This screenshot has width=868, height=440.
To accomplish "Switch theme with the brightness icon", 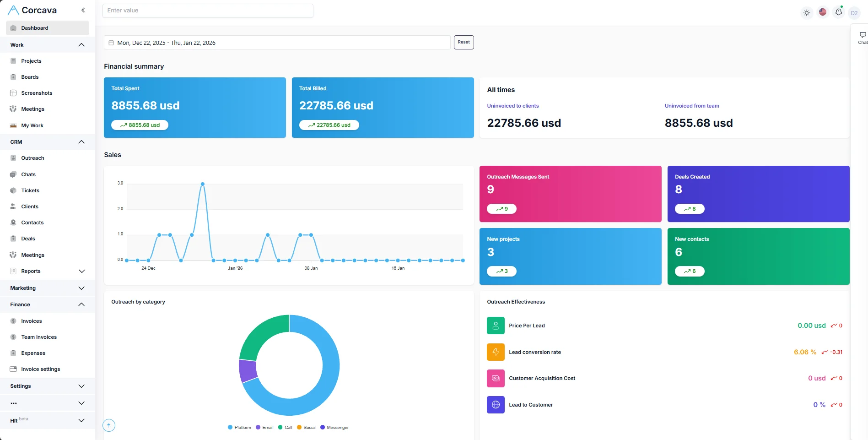I will coord(806,12).
